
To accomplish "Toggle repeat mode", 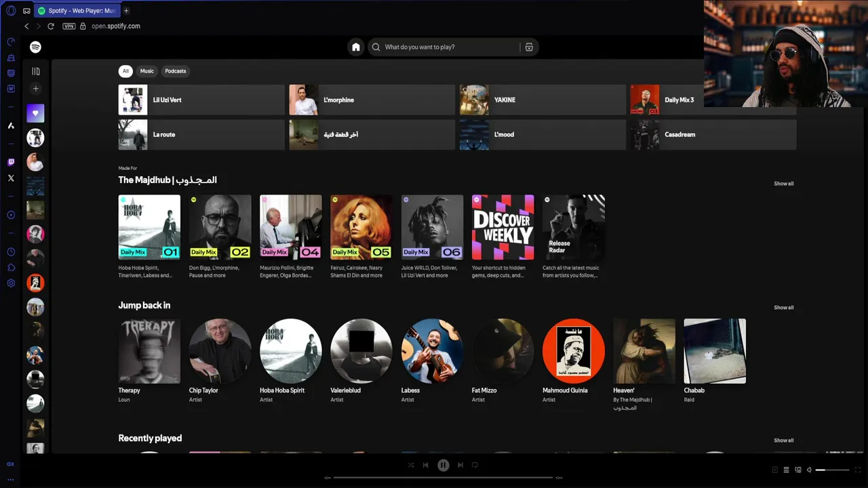I will pyautogui.click(x=475, y=465).
